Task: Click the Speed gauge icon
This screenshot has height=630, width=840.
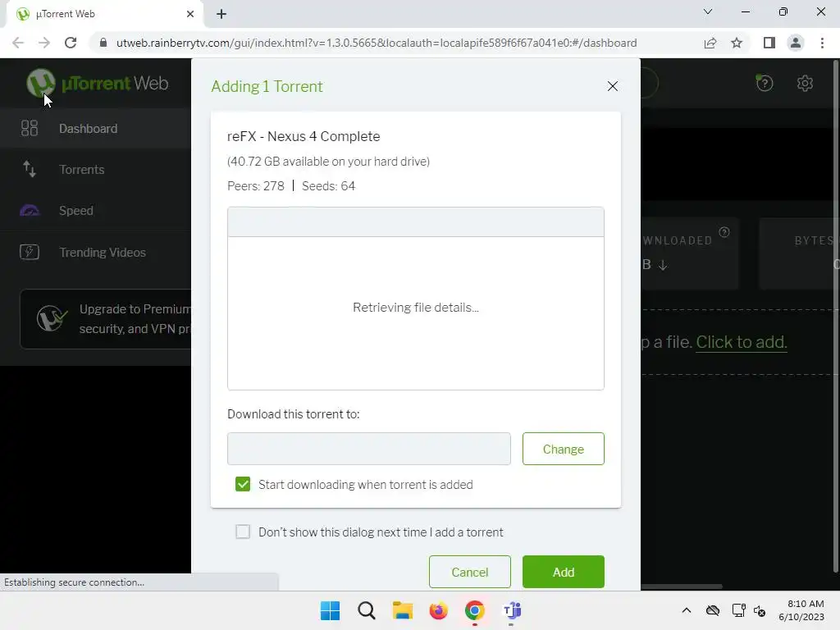Action: click(x=30, y=211)
